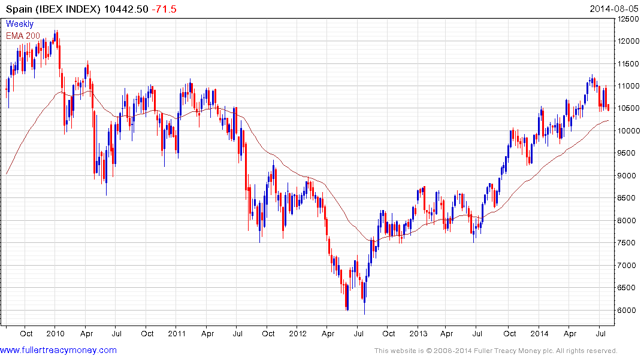Image resolution: width=644 pixels, height=359 pixels.
Task: Open the www.fullertreacymoney.com link
Action: 58,350
